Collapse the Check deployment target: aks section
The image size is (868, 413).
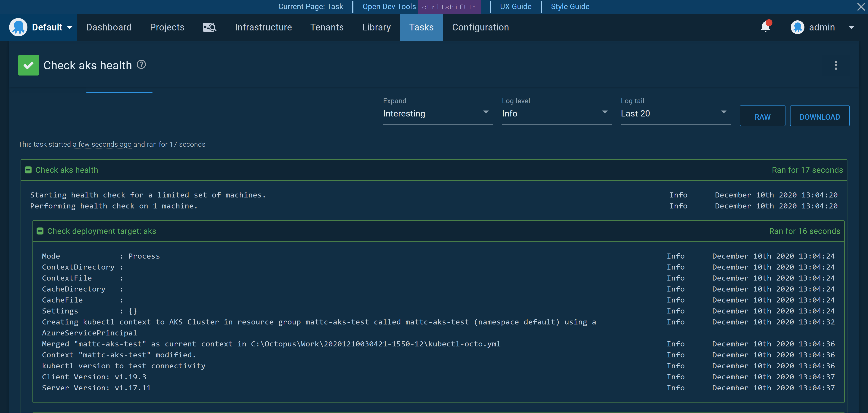point(40,231)
